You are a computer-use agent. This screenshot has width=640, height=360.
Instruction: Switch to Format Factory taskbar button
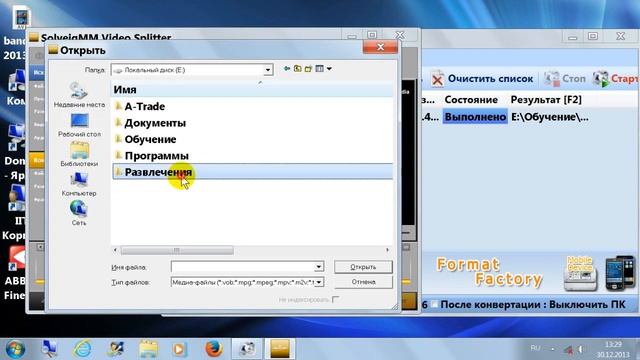click(x=247, y=349)
